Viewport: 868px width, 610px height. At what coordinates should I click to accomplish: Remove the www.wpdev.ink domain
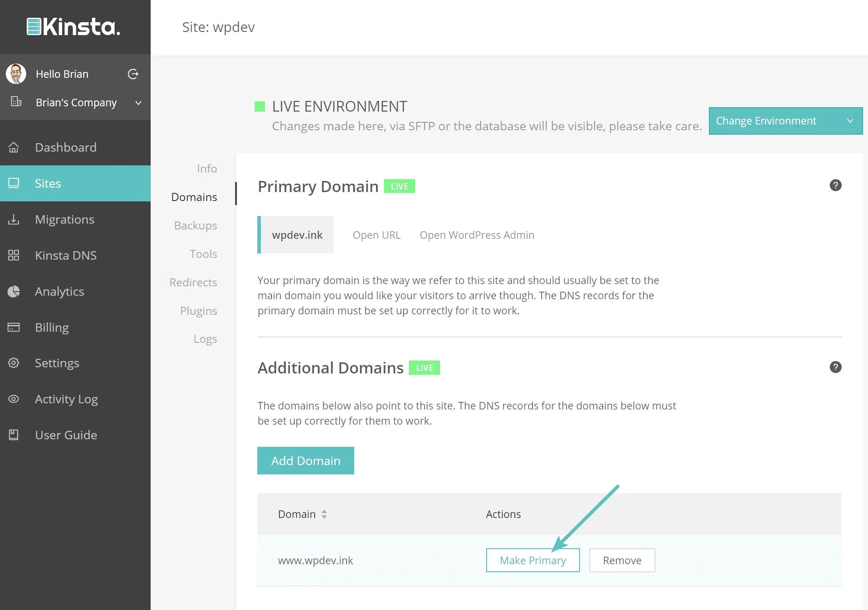(621, 560)
